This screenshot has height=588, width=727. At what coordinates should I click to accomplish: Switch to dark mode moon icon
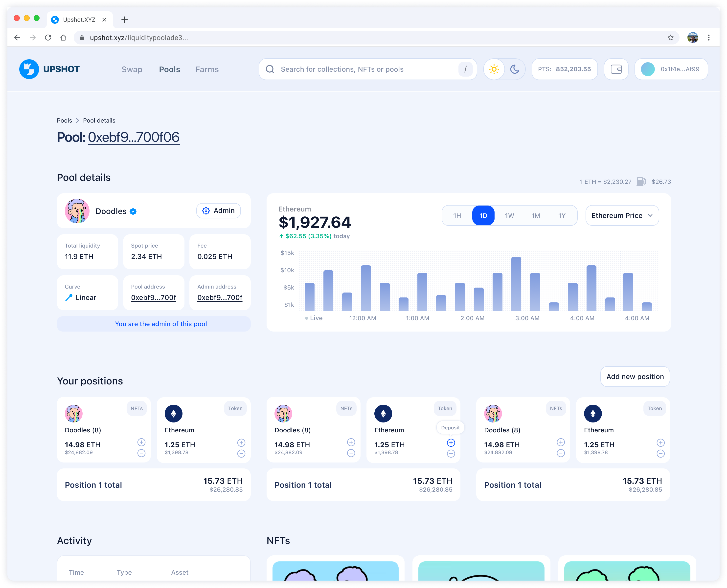click(515, 69)
